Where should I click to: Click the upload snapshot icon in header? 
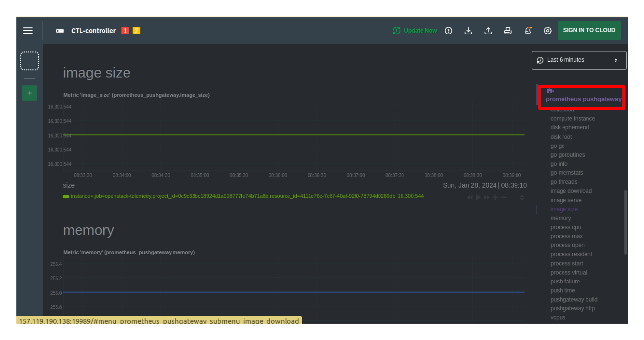488,31
